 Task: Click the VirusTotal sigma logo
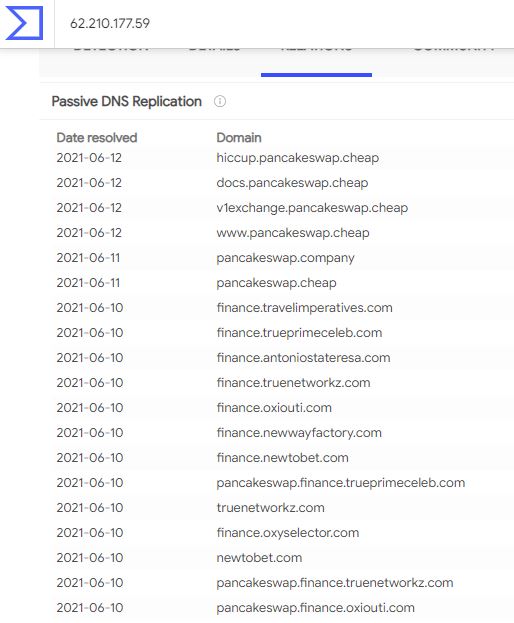tap(24, 23)
